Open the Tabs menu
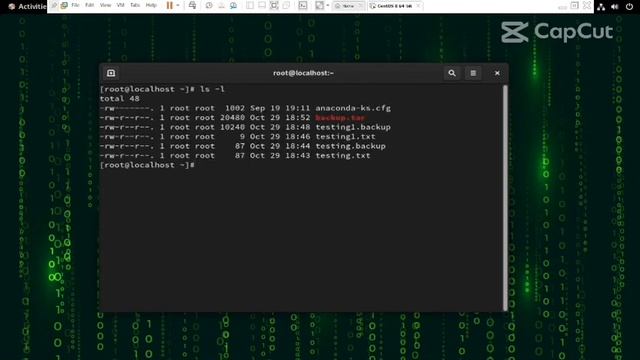This screenshot has height=360, width=640. tap(135, 5)
